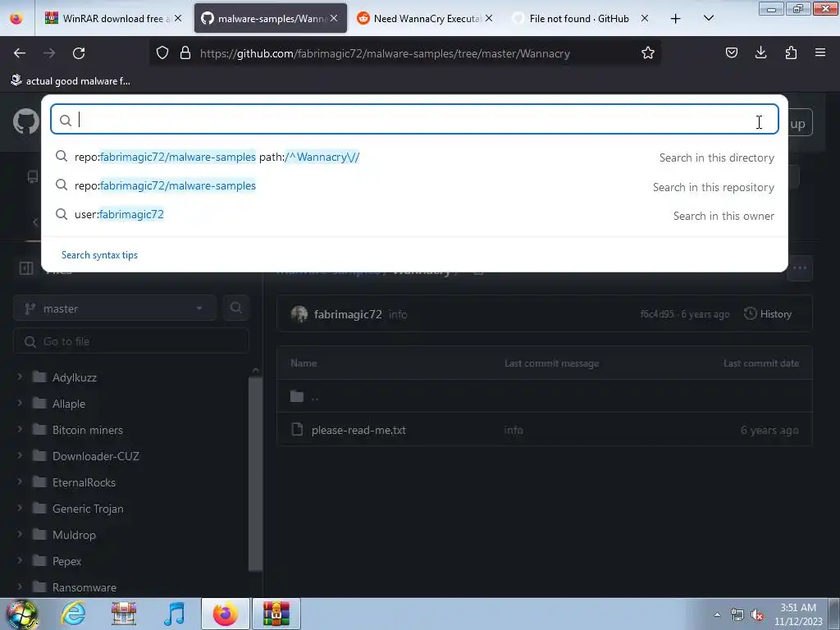Image resolution: width=840 pixels, height=630 pixels.
Task: Launch Internet Explorer from taskbar
Action: click(73, 614)
